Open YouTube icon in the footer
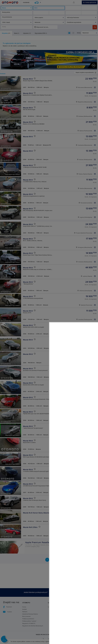98x644 pixels. [4, 612]
